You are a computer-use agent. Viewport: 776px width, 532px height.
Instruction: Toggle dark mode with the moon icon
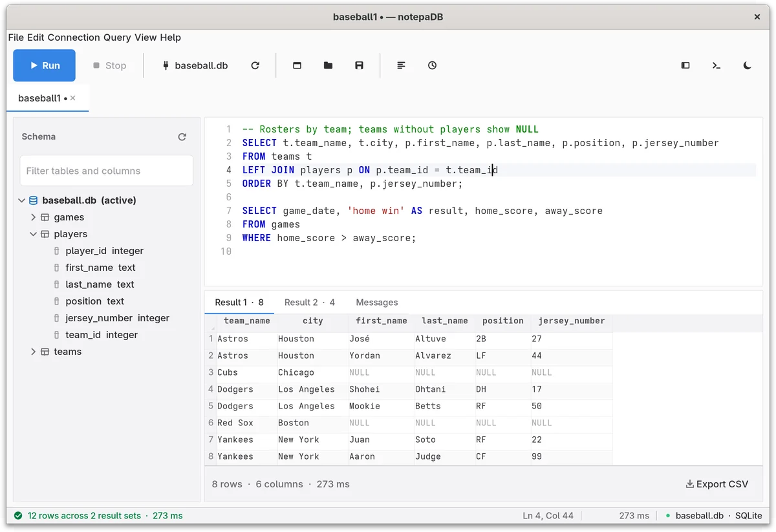[747, 65]
